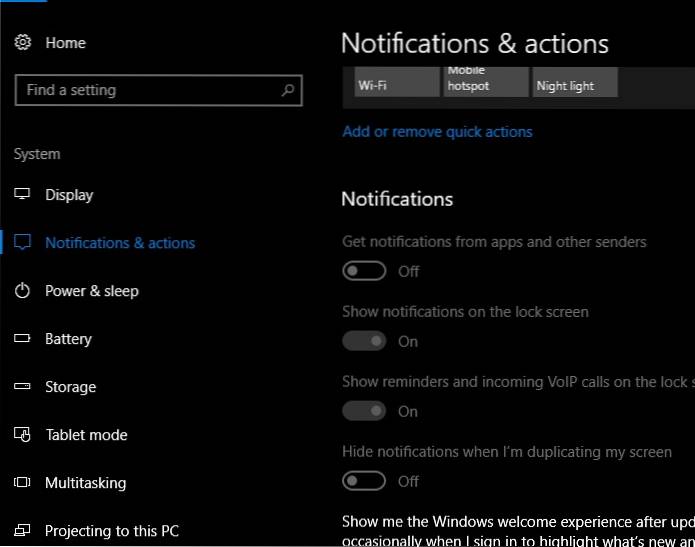Click the search magnifier icon
Screen dimensions: 695x547
tap(288, 90)
